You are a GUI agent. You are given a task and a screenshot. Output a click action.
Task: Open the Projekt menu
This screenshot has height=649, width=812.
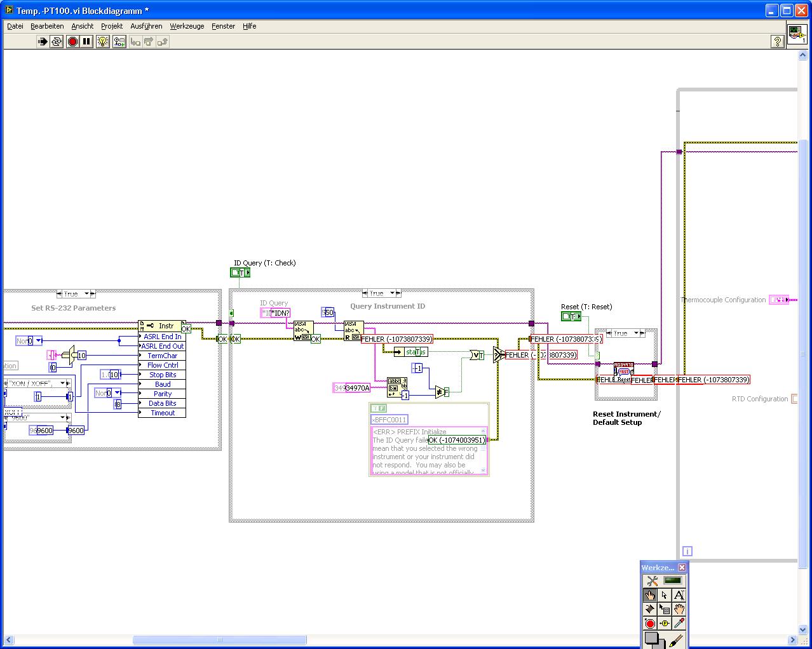tap(112, 26)
